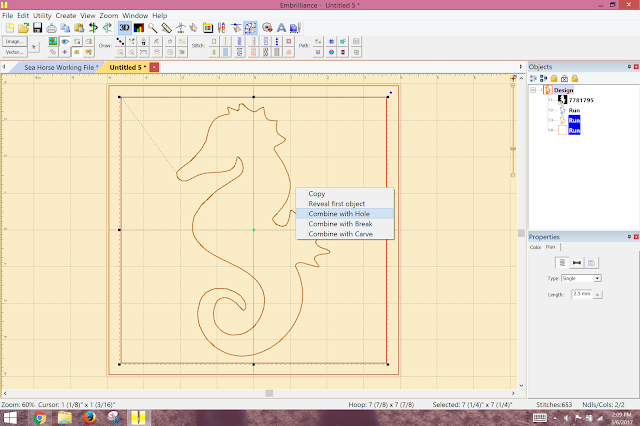Click the Windows Start button
Screen dimensions: 640x426
click(x=12, y=417)
